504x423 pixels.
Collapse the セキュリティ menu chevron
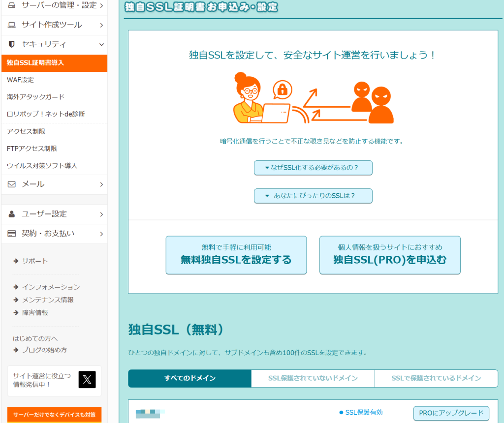coord(101,44)
